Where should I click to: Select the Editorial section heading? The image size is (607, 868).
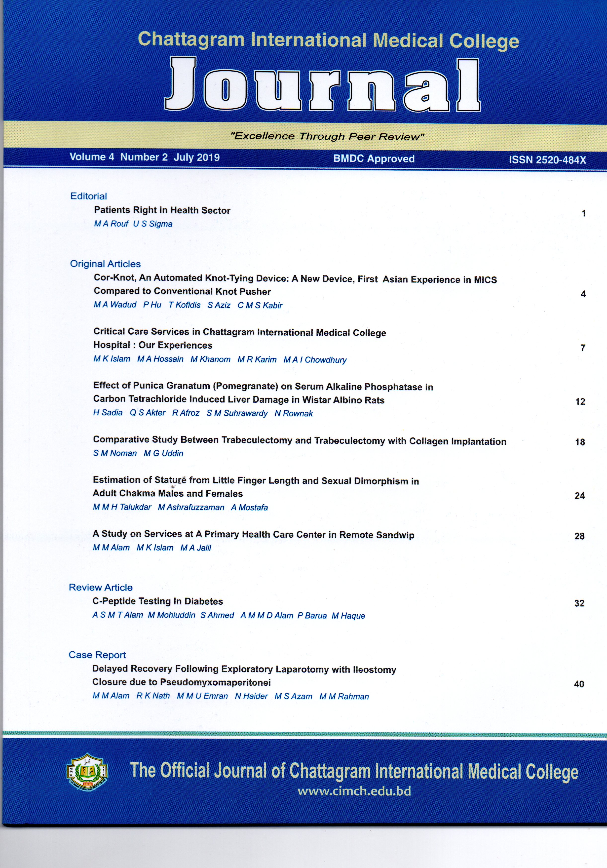pos(88,196)
